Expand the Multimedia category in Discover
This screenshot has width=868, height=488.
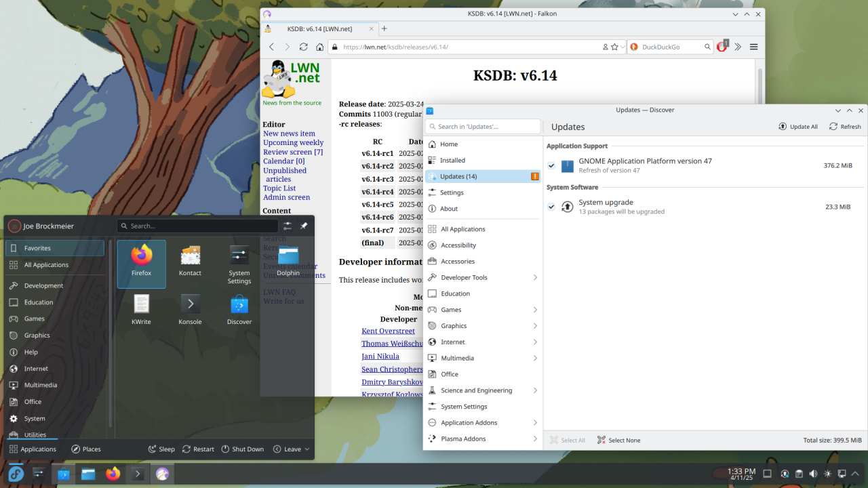[535, 358]
